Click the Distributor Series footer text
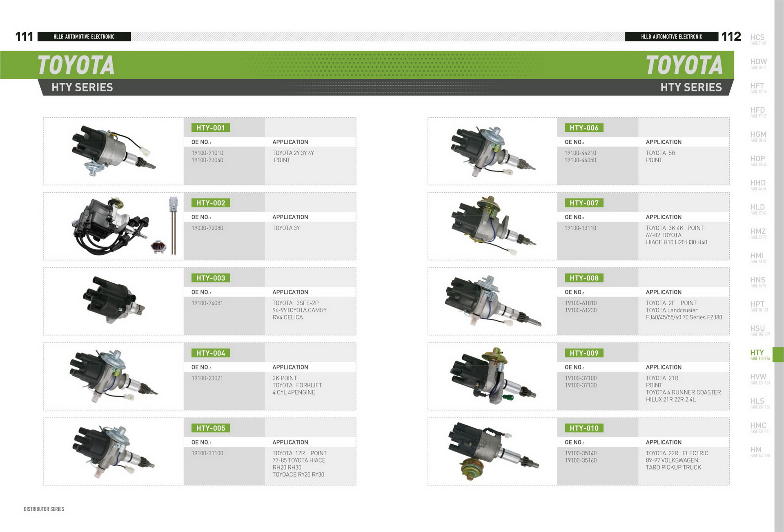Image resolution: width=784 pixels, height=532 pixels. point(44,509)
